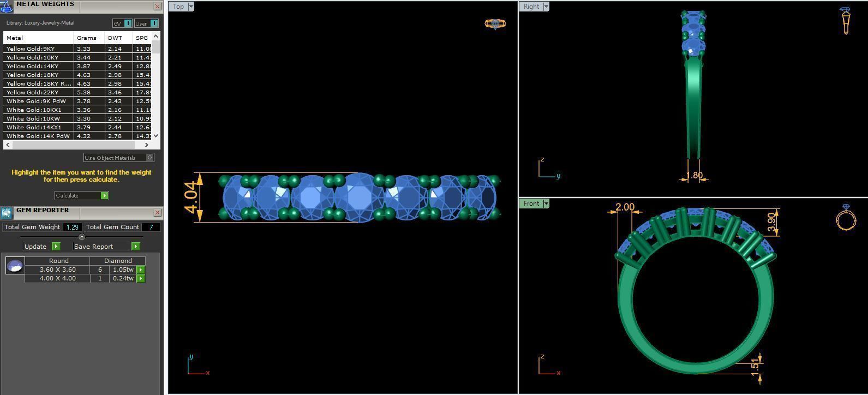Open the Front viewport dropdown arrow
Image resolution: width=868 pixels, height=395 pixels.
coord(546,204)
